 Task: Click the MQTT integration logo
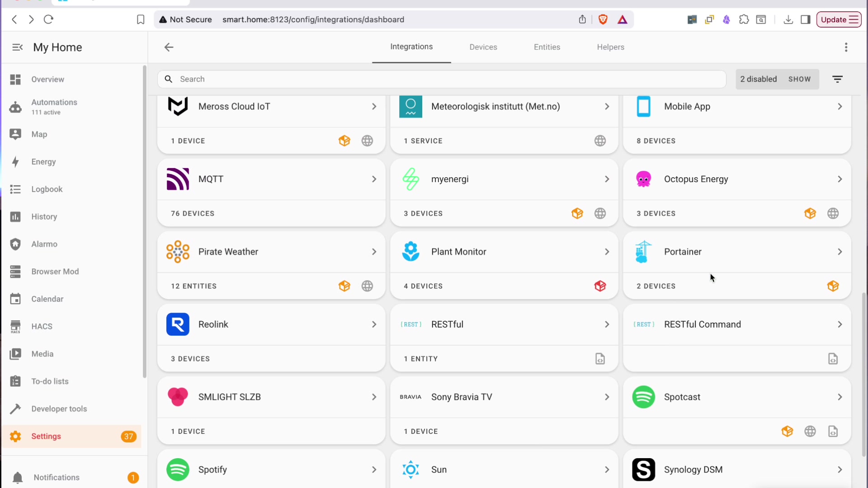click(x=178, y=179)
